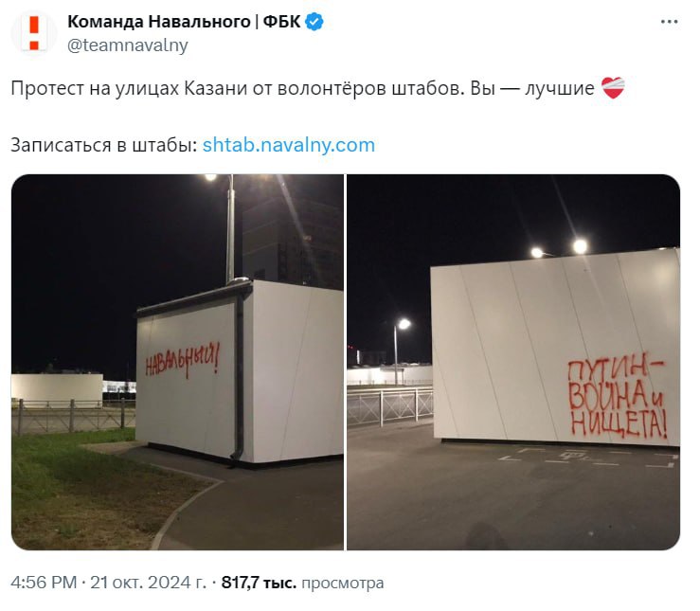Viewport: 700px width, 611px height.
Task: Open the right photo of the white wall
Action: click(513, 362)
